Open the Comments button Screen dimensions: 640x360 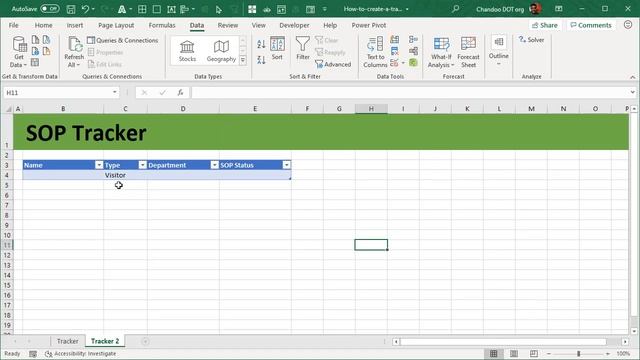coord(591,25)
